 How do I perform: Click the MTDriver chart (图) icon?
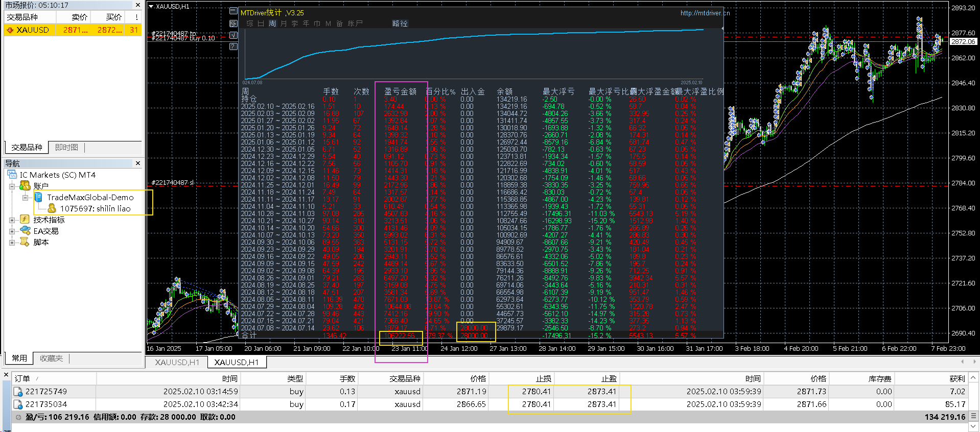pyautogui.click(x=234, y=23)
